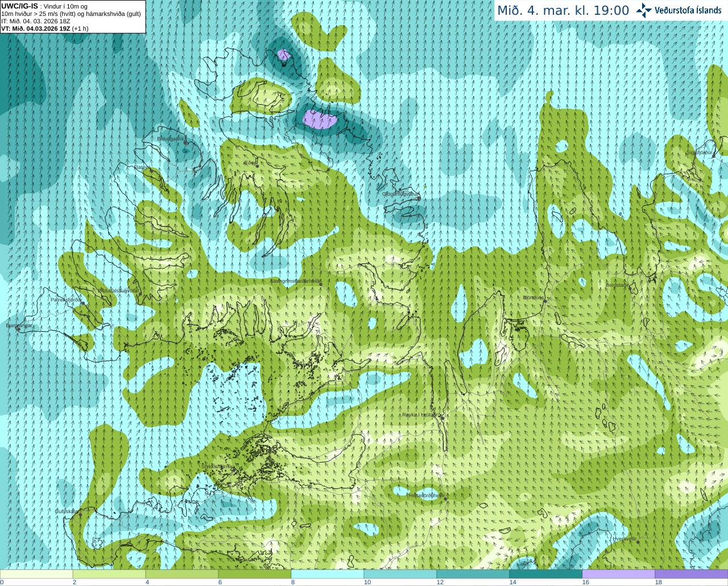This screenshot has height=586, width=728.
Task: Select the Patreksfjörður station marker
Action: click(x=83, y=303)
